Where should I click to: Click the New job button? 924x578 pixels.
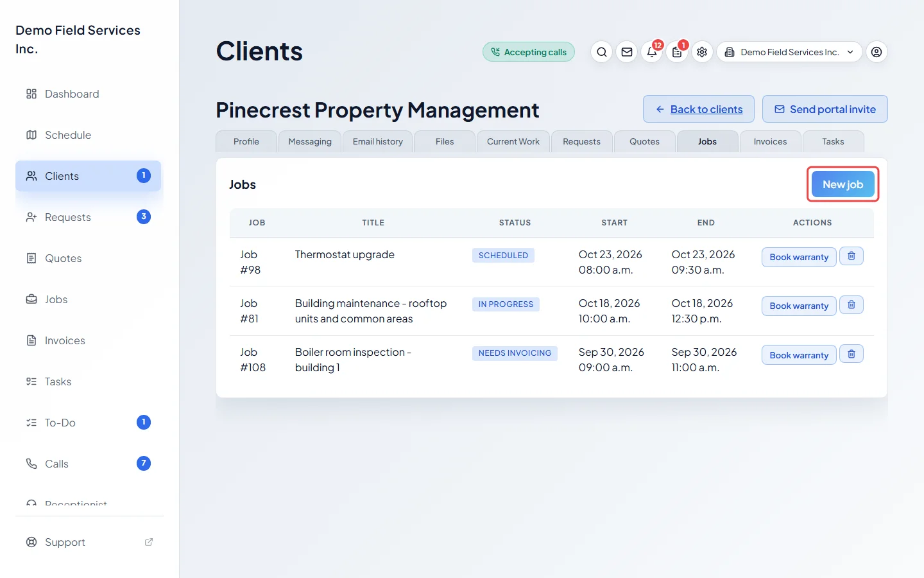843,184
